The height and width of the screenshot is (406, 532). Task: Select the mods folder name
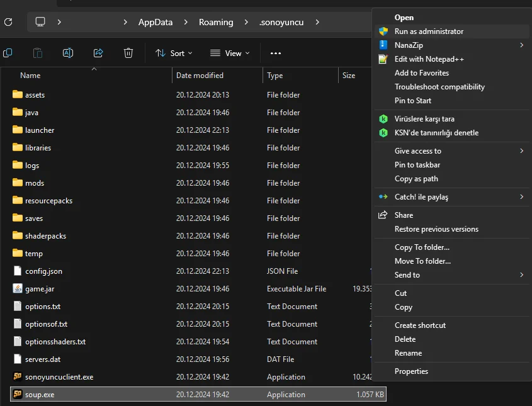(35, 183)
